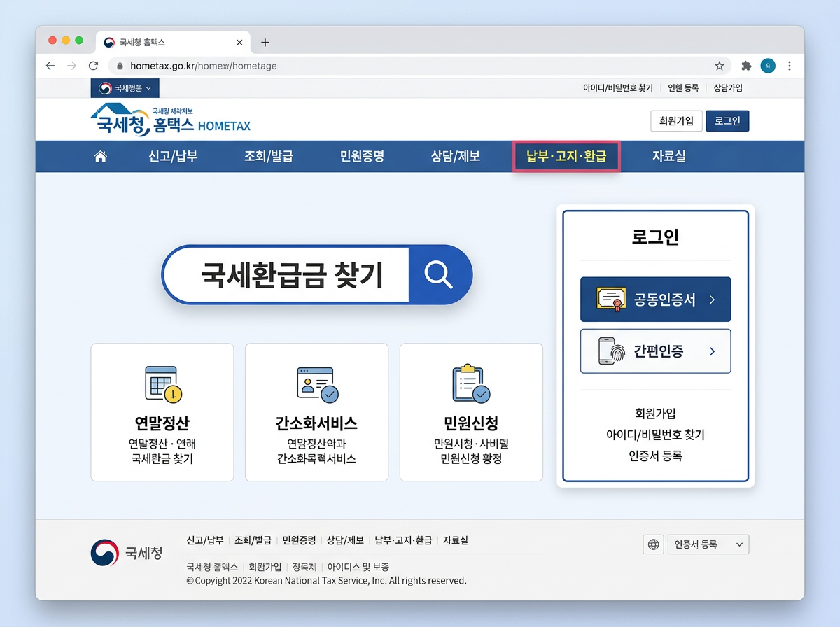The width and height of the screenshot is (840, 627).
Task: Click browser back arrow
Action: tap(50, 66)
